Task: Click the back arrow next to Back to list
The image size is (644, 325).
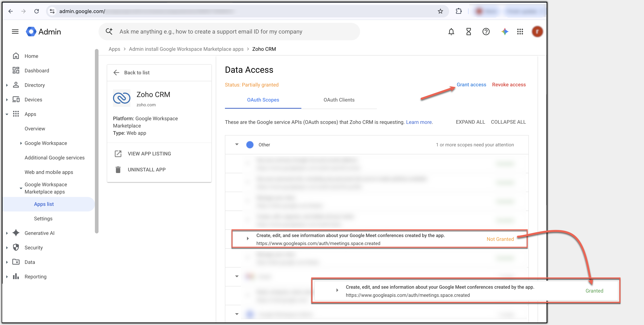Action: click(116, 73)
